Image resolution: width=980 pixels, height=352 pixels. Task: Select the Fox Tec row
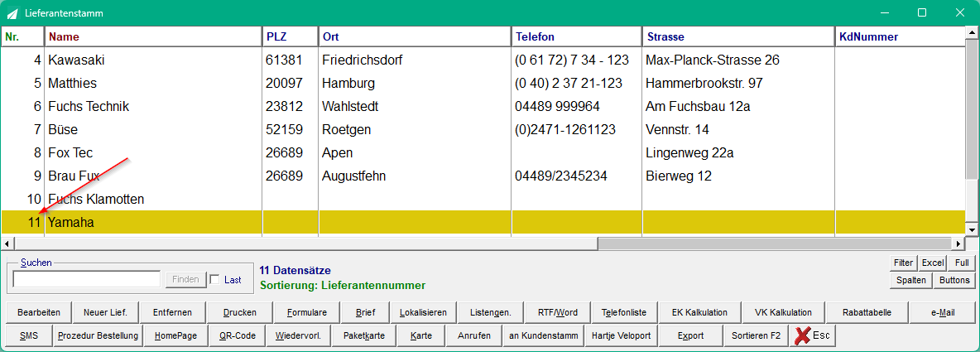click(x=483, y=153)
